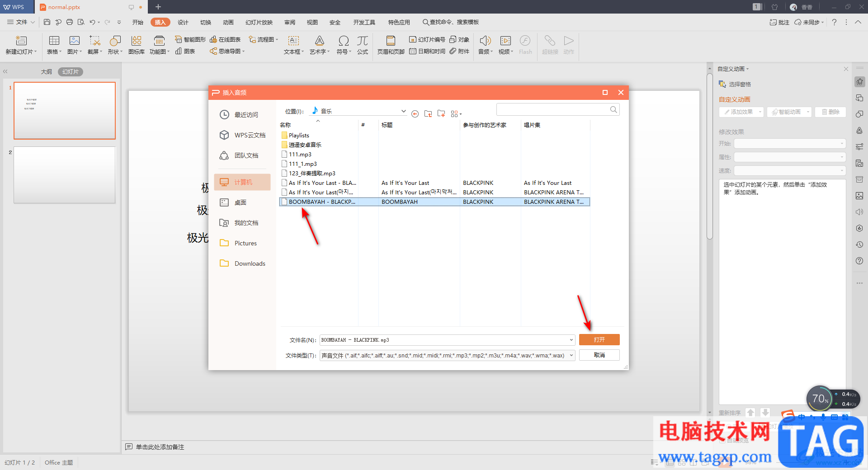Switch to the 开始 ribbon tab

tap(138, 22)
